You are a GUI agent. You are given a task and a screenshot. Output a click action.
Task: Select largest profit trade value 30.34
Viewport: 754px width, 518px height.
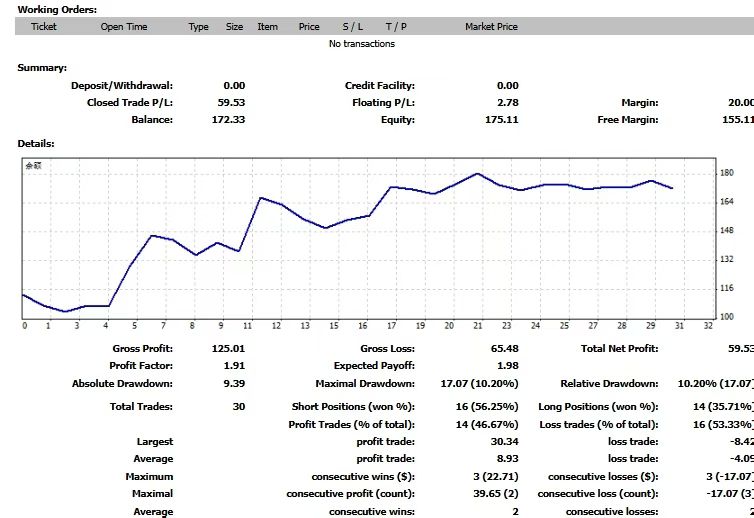pos(504,442)
